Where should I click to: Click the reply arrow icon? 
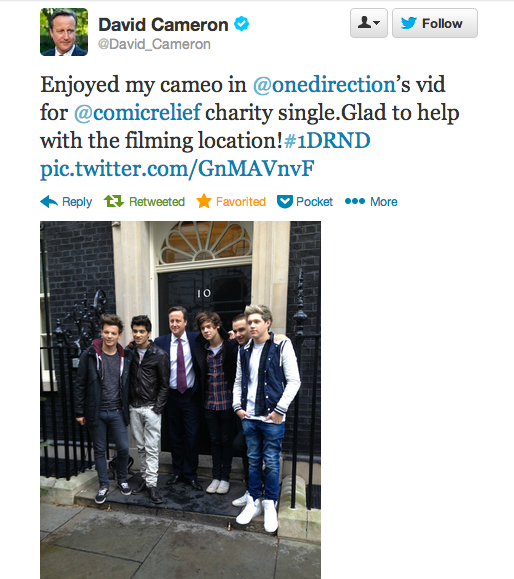click(x=49, y=202)
